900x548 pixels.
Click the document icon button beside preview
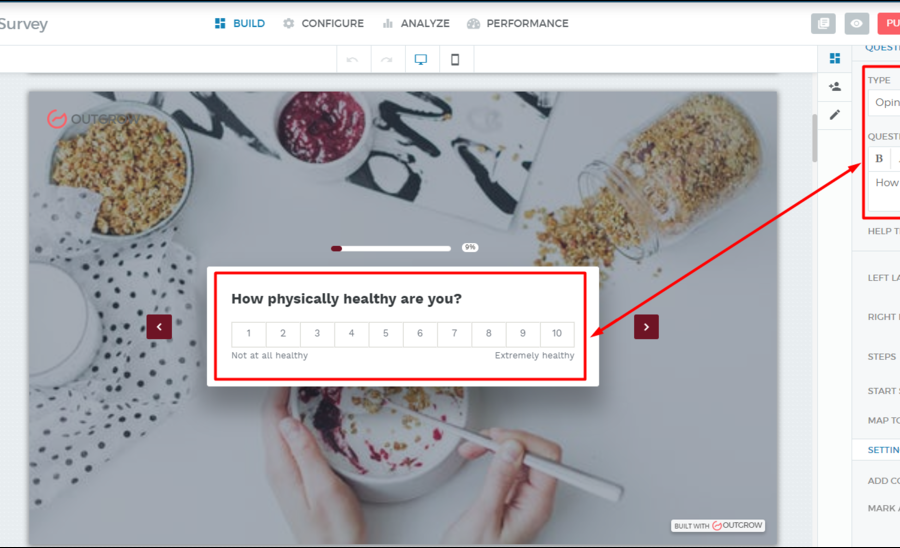click(823, 24)
